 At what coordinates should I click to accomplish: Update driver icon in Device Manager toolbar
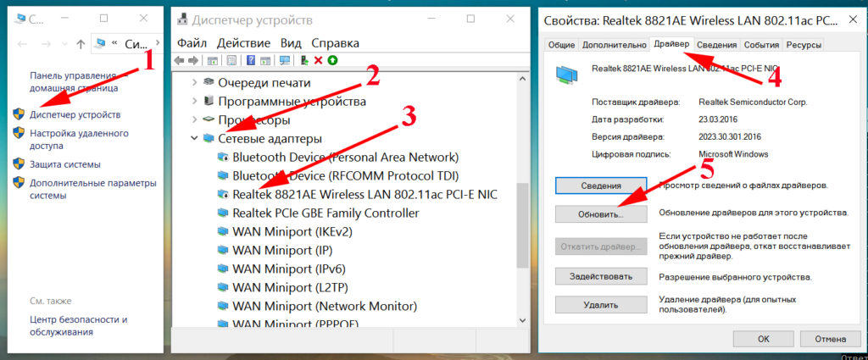pyautogui.click(x=304, y=60)
